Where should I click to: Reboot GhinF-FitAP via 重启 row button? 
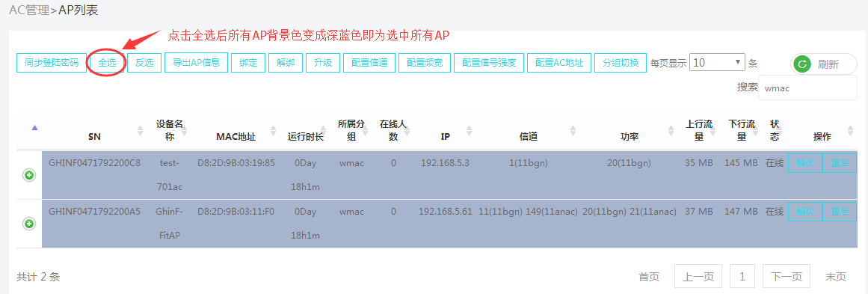coord(839,211)
